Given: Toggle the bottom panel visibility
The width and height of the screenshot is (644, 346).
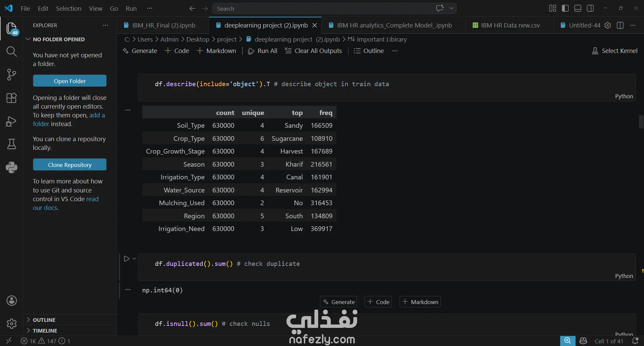Looking at the screenshot, I should click(x=578, y=8).
